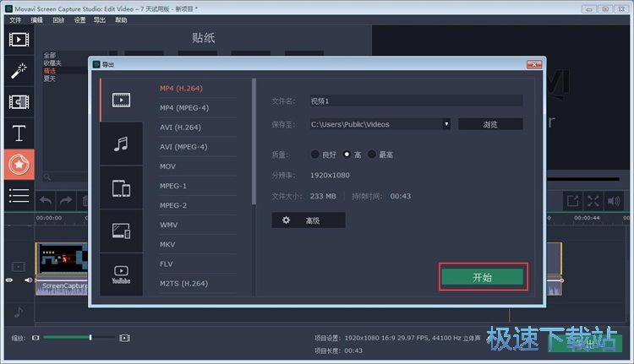Select the magic wand filters tool
The image size is (634, 364).
[19, 71]
